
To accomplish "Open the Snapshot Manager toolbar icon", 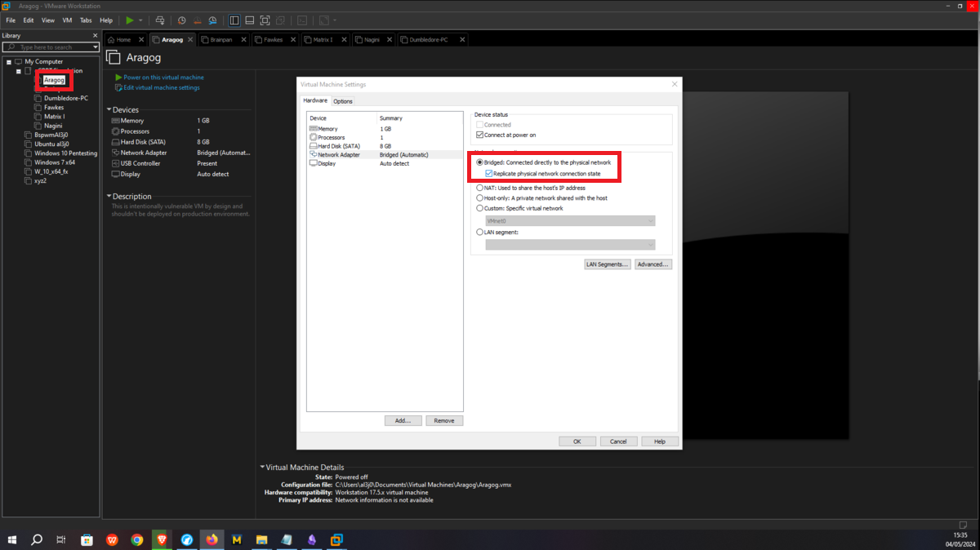I will [212, 20].
